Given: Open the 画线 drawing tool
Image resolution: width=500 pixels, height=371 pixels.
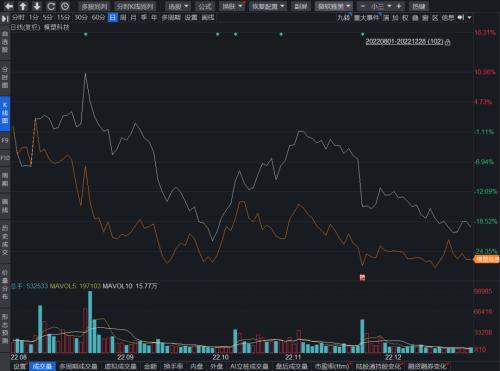Looking at the screenshot, I should pos(208,17).
